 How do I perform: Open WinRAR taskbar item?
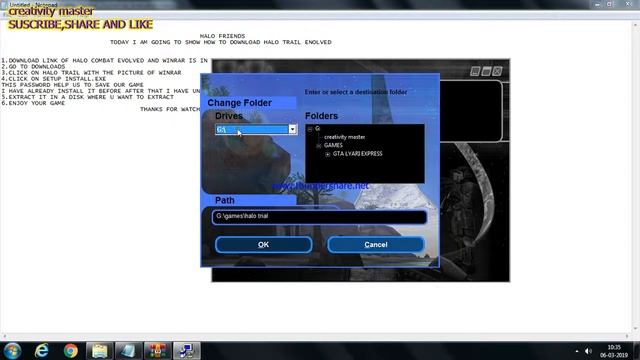[x=157, y=351]
